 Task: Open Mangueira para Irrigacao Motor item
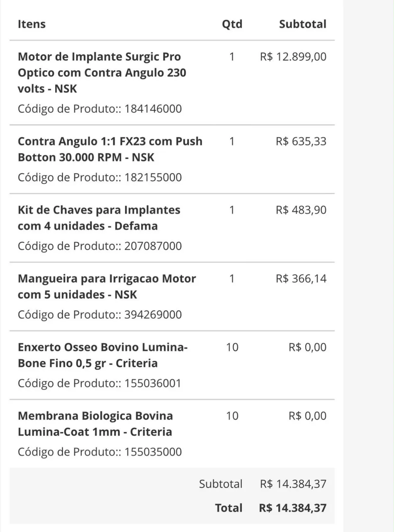pos(107,286)
